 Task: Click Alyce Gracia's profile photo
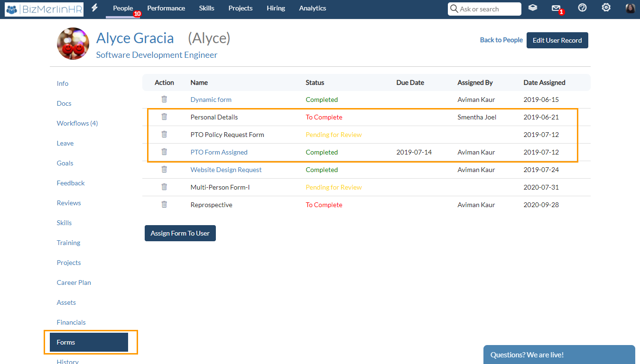click(73, 44)
